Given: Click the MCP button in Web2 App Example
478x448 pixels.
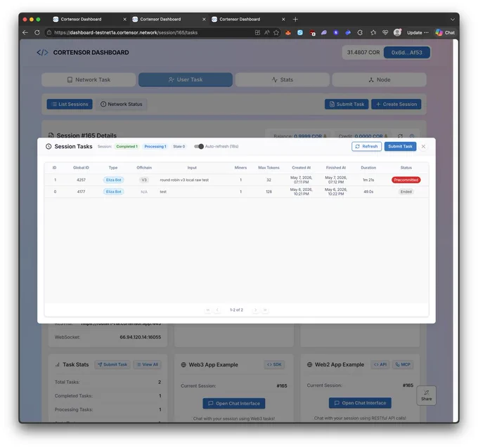Looking at the screenshot, I should click(x=403, y=364).
